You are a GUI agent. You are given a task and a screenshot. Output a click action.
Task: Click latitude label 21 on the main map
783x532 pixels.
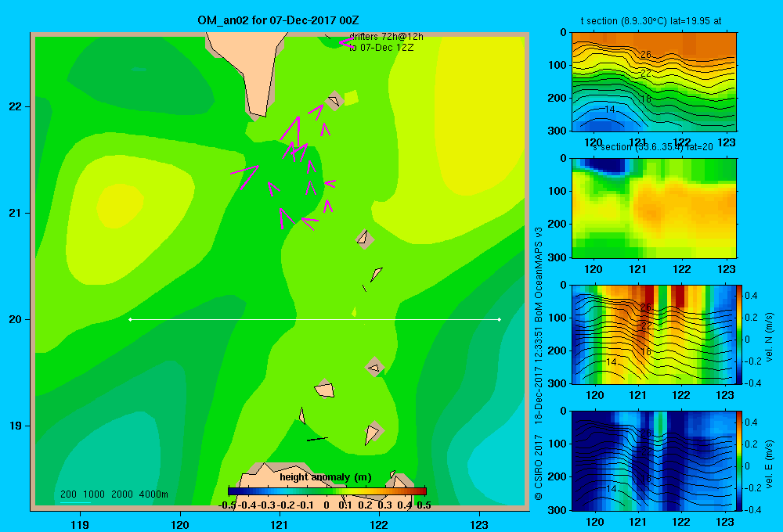(15, 213)
